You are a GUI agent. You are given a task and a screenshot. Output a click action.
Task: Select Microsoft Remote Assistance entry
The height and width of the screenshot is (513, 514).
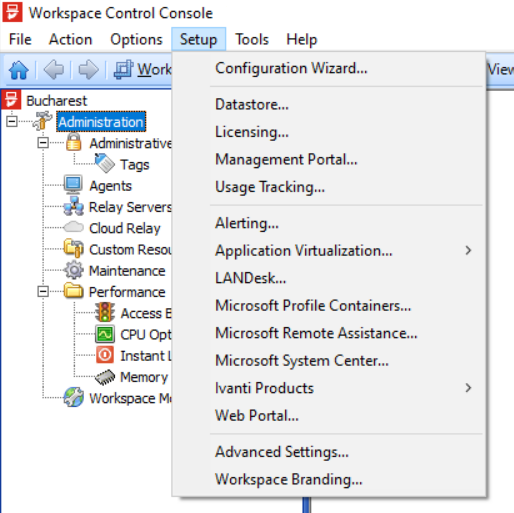[329, 333]
